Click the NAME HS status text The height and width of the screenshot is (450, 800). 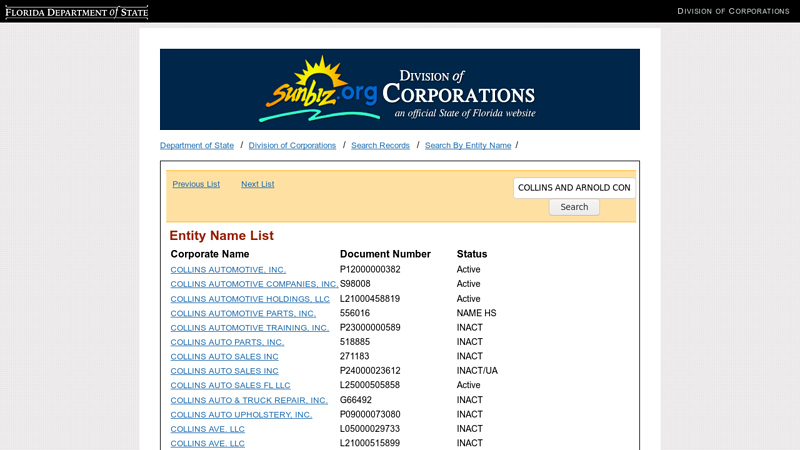477,313
